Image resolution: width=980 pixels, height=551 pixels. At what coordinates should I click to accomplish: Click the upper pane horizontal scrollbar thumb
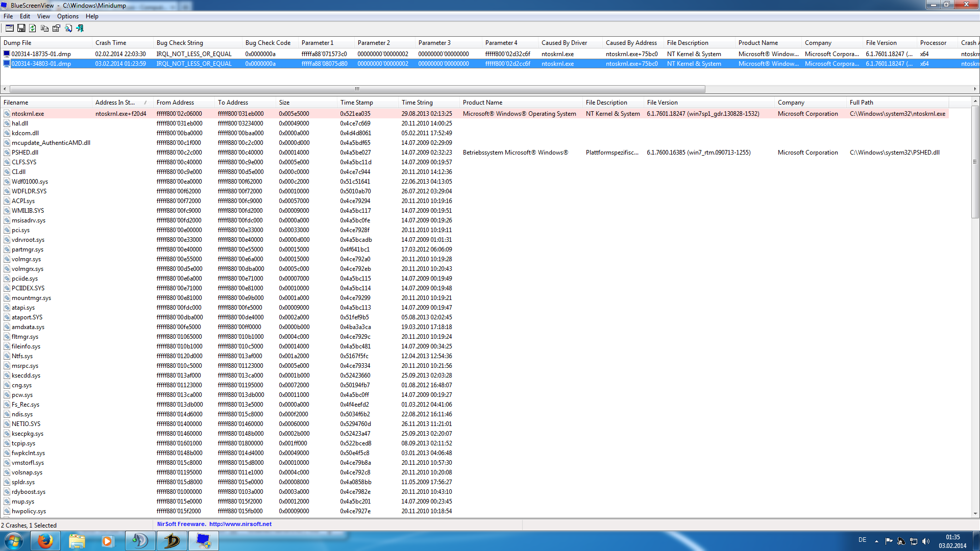coord(357,89)
